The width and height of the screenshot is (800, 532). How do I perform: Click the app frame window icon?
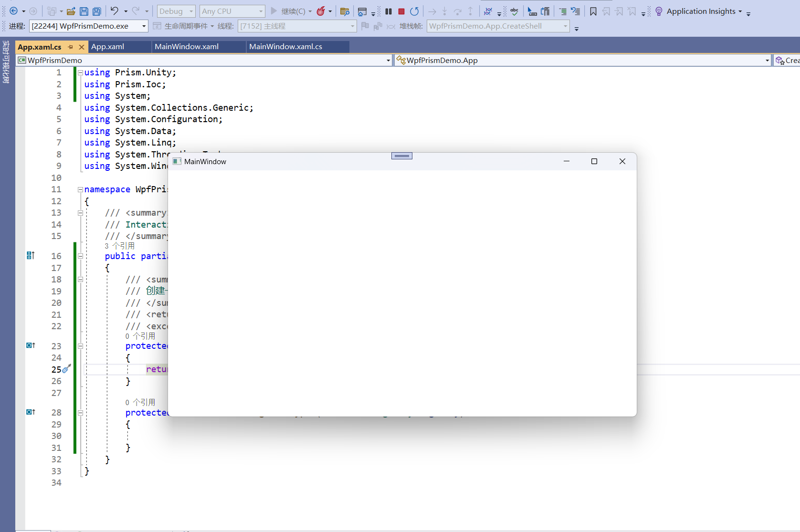[x=362, y=11]
